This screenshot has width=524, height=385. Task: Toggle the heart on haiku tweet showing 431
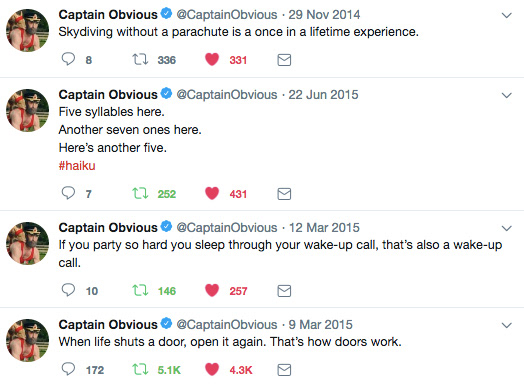(x=212, y=194)
